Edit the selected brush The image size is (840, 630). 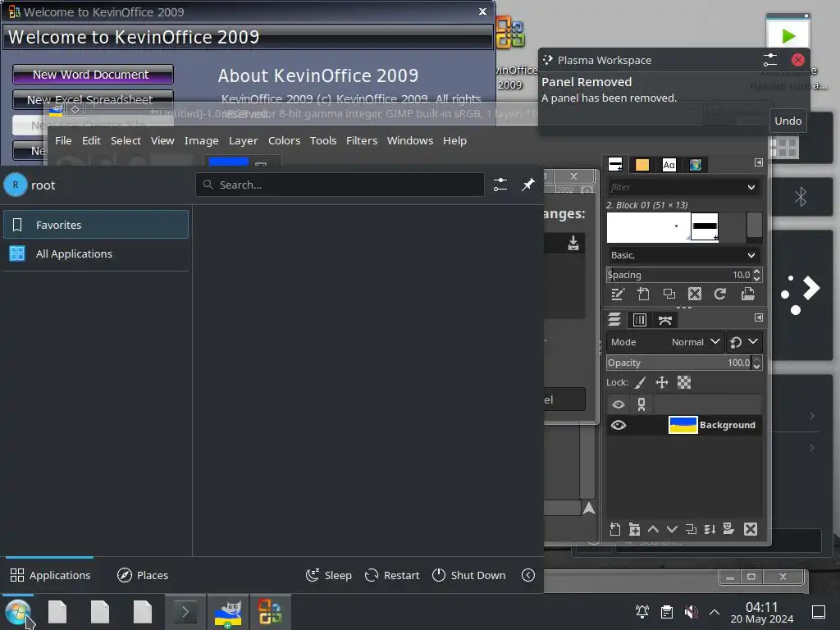coord(618,294)
